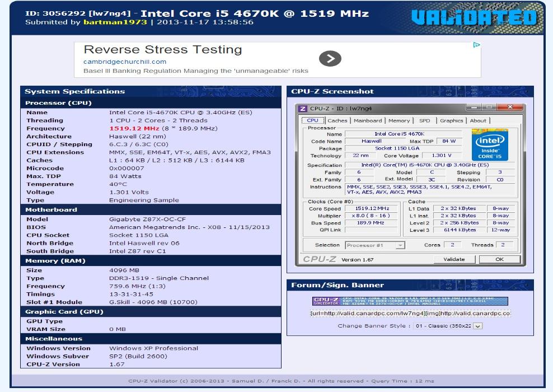Screen dimensions: 553x392
Task: Click the Technology 22 nm field
Action: pyautogui.click(x=360, y=155)
